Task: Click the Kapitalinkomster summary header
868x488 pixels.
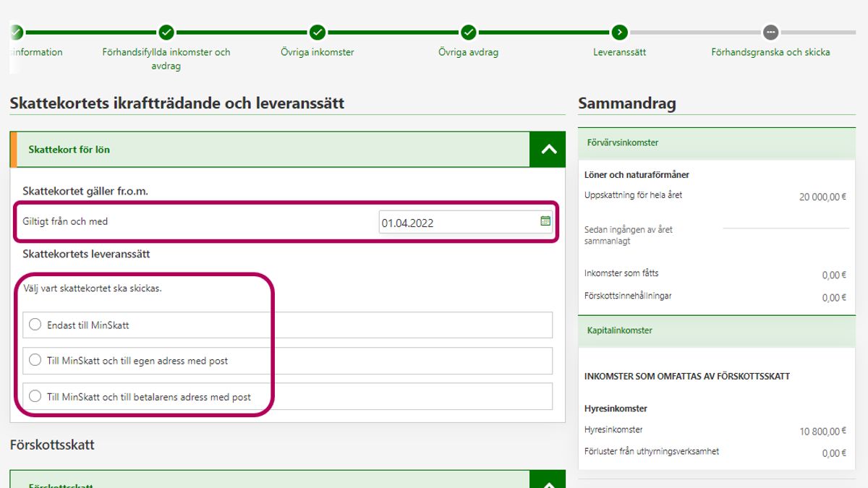Action: (716, 330)
